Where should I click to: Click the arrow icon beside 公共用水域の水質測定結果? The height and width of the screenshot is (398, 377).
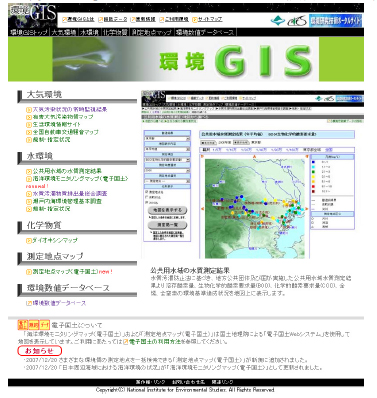coord(29,171)
